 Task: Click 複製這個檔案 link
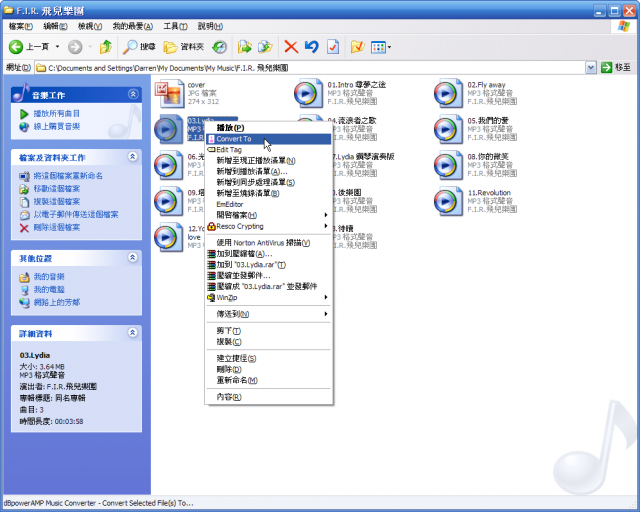click(x=57, y=202)
